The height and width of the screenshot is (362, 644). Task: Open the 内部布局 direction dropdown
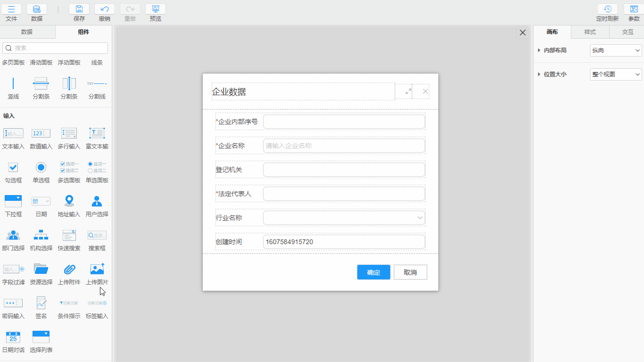click(x=616, y=50)
